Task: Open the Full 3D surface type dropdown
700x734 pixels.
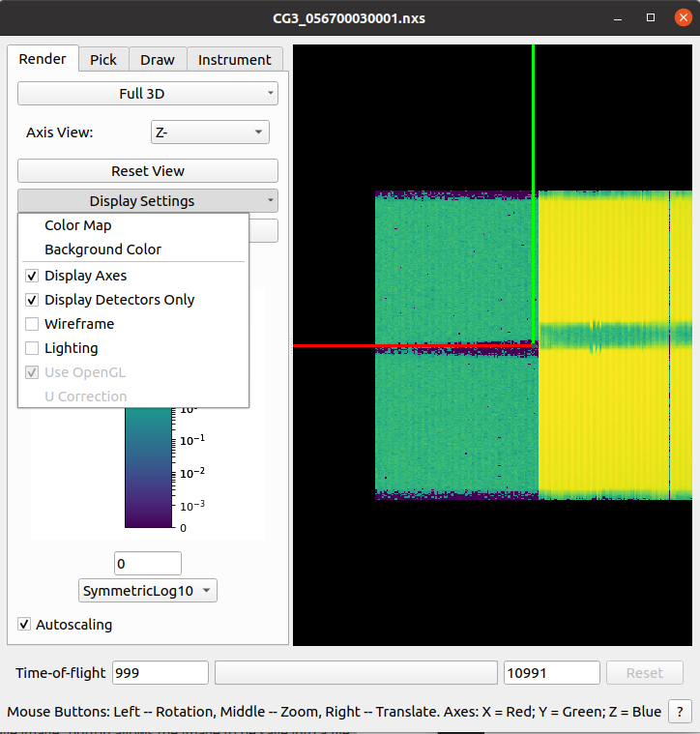Action: 148,94
